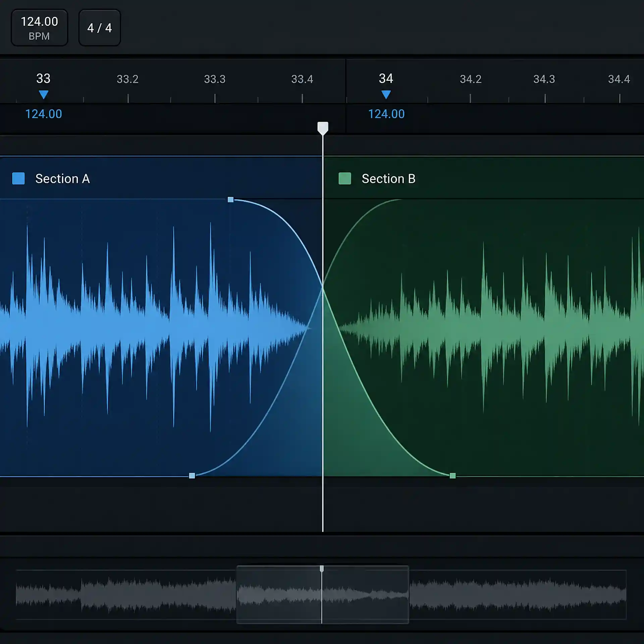Click ruler label 34.3

click(544, 79)
